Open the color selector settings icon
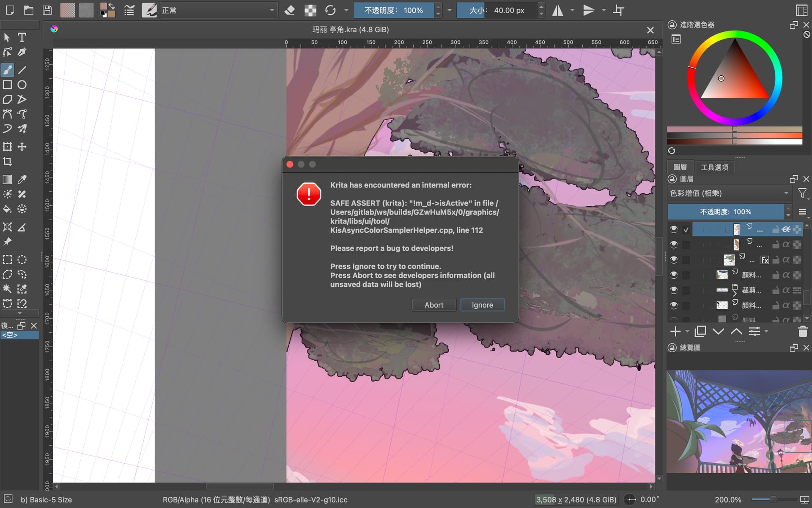This screenshot has width=812, height=508. (676, 39)
